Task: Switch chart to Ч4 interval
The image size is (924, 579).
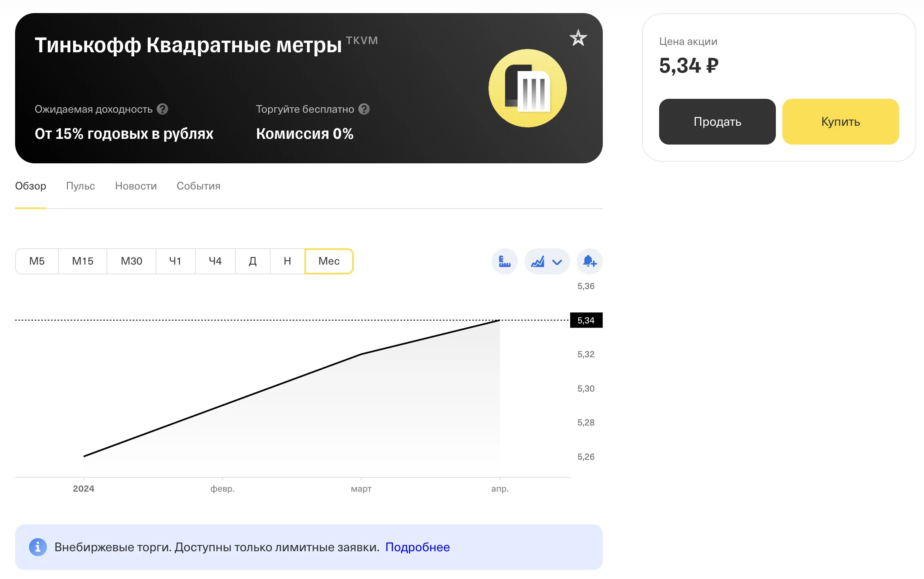Action: pos(215,261)
